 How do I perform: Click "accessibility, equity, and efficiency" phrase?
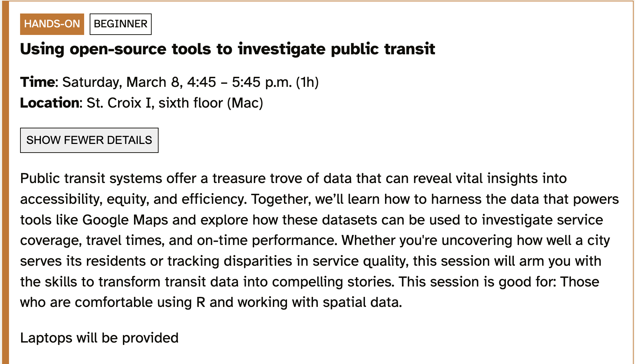[133, 199]
